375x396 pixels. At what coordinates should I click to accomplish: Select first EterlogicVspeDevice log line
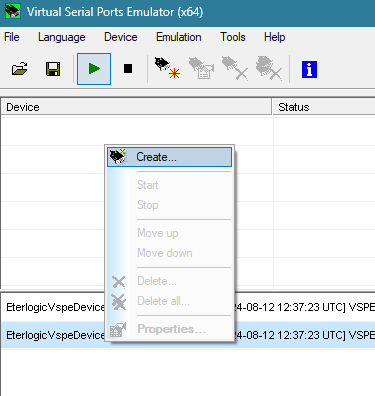pos(188,307)
